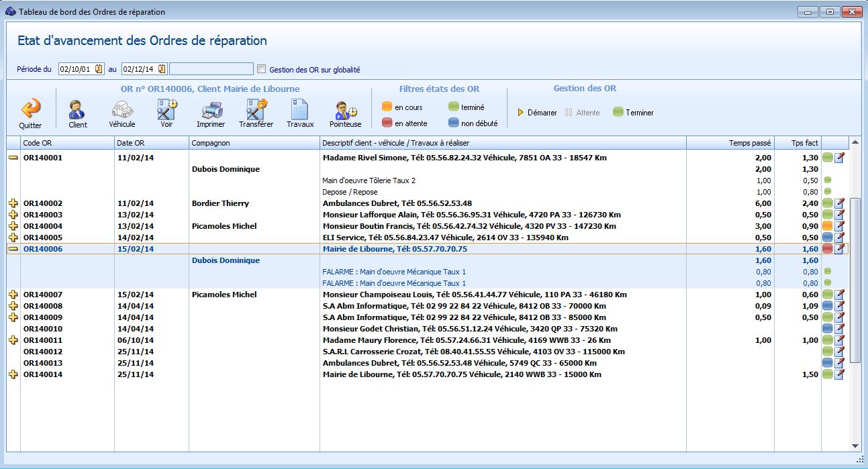Screen dimensions: 868x469
Task: Click the Quitter arrow icon
Action: [x=30, y=109]
